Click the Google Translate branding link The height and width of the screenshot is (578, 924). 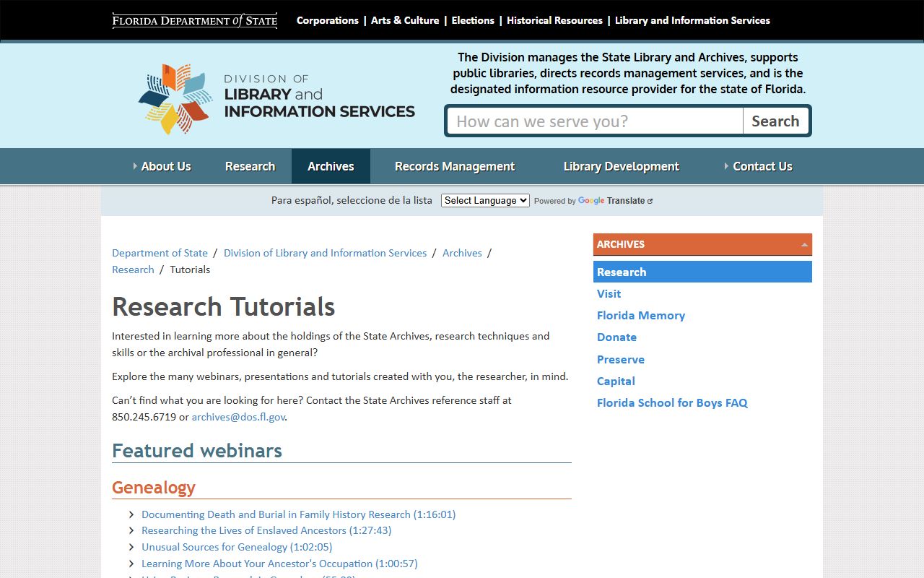point(611,201)
